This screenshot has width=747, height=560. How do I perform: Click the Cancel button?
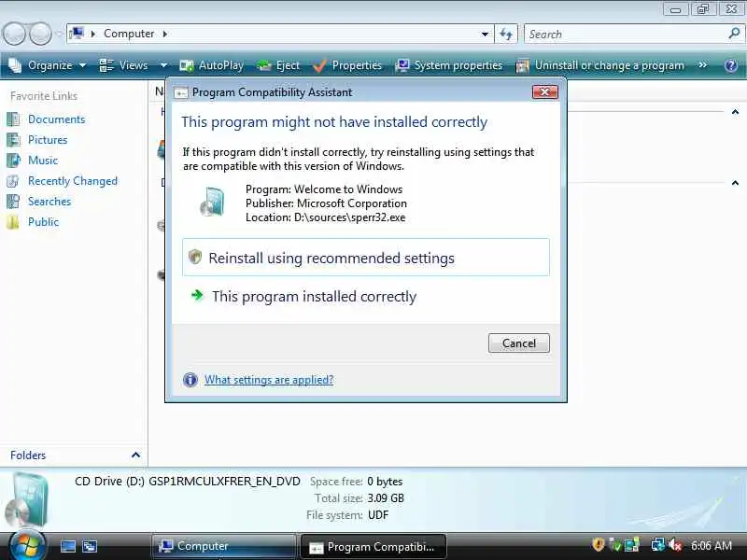[x=519, y=343]
